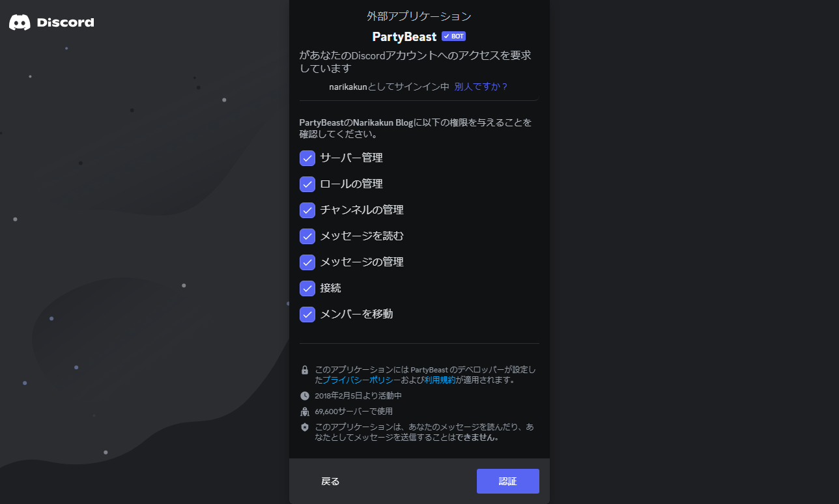Viewport: 839px width, 504px height.
Task: Uncheck the メッセージを読む permission
Action: 307,236
